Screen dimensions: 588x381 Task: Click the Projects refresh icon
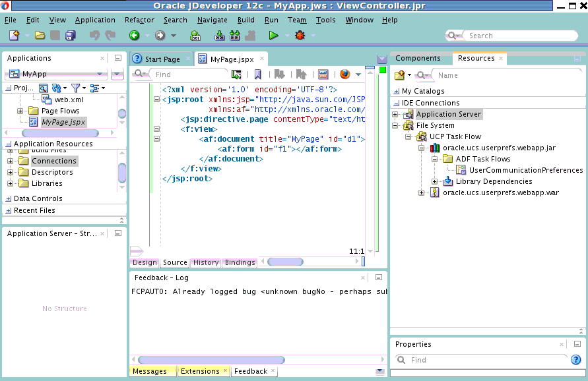[56, 88]
